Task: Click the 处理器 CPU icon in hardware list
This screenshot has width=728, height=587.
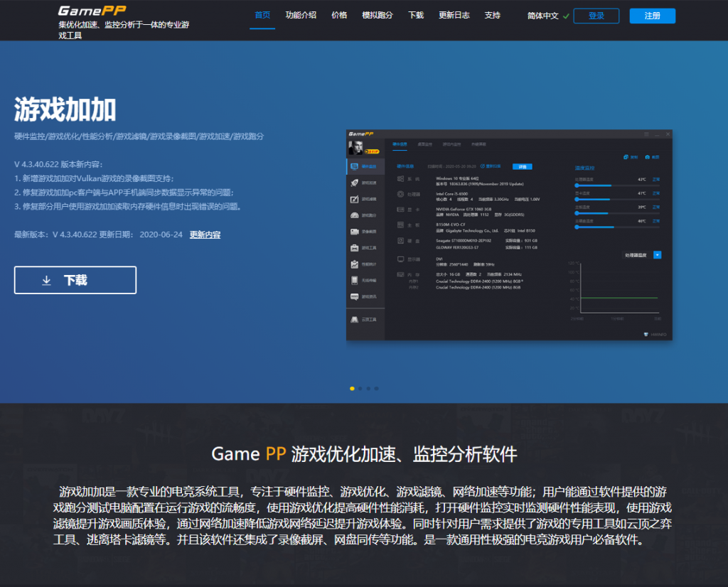Action: point(401,194)
